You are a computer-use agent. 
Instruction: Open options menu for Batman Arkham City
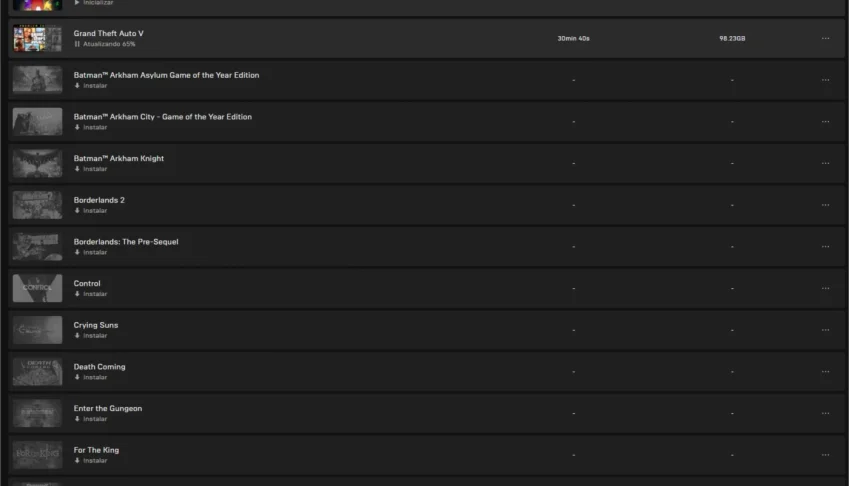tap(825, 122)
